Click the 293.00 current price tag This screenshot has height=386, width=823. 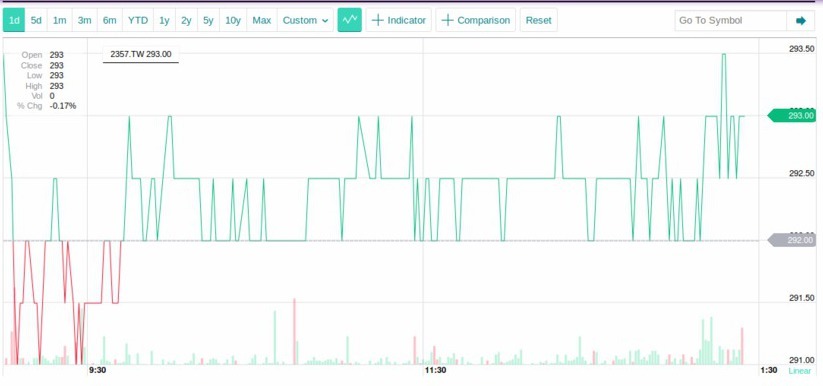tap(791, 116)
